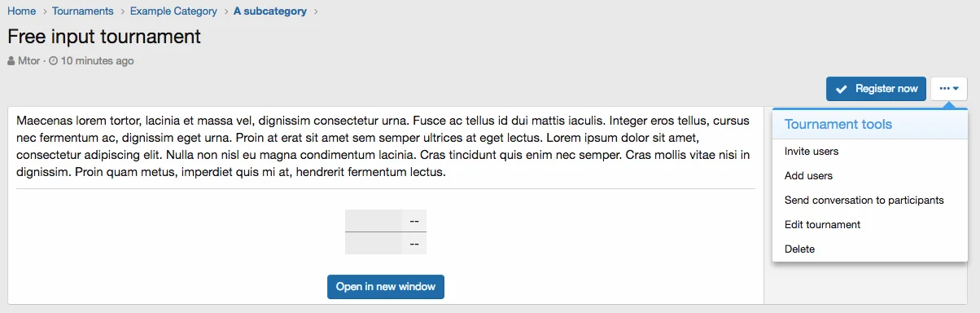The height and width of the screenshot is (313, 980).
Task: Click the top bracket match slot
Action: tap(386, 221)
